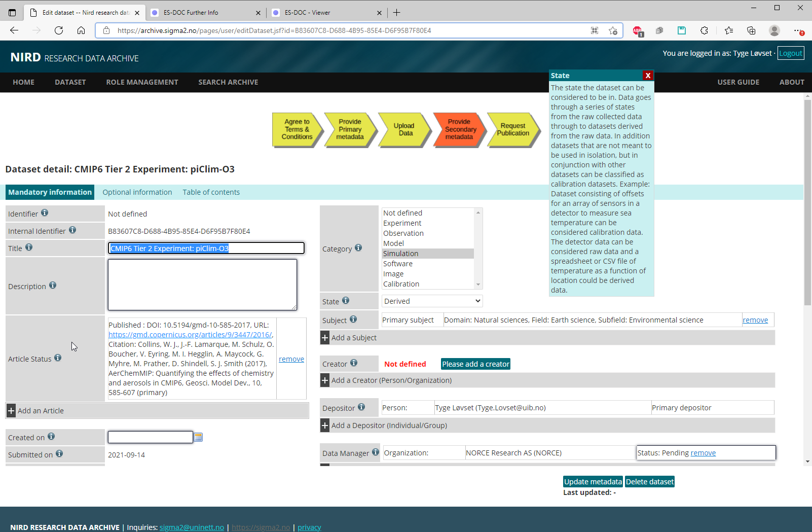This screenshot has height=532, width=812.
Task: Click the plus icon for Add a Subject
Action: coord(325,338)
